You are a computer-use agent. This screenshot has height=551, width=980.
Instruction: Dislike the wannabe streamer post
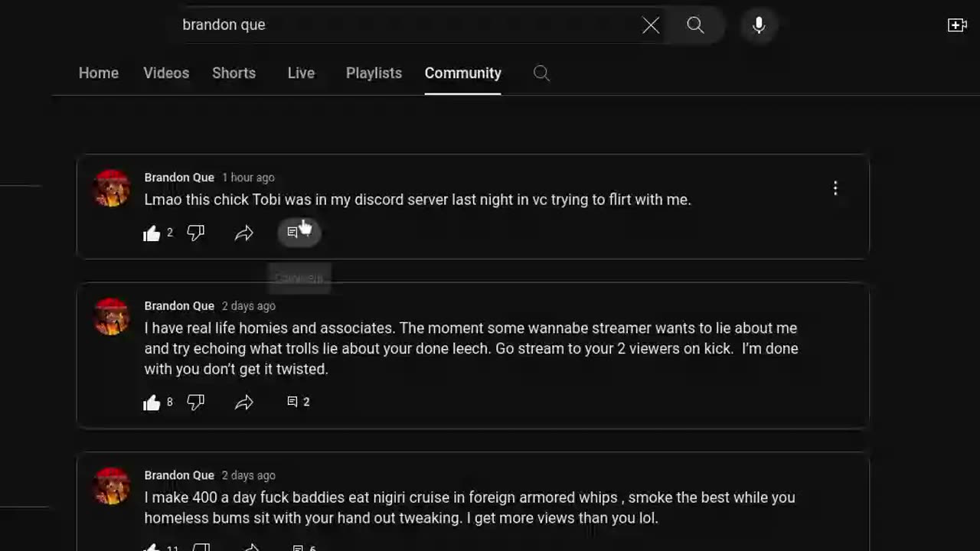[196, 402]
